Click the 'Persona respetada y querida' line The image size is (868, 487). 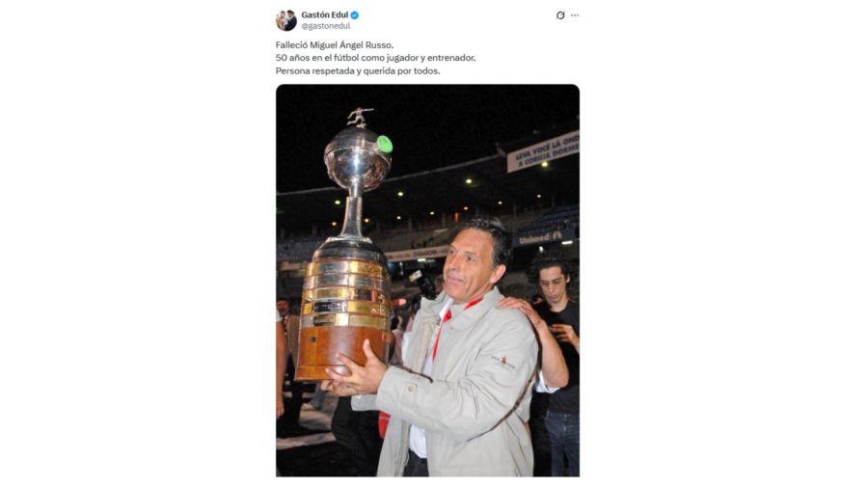pyautogui.click(x=358, y=70)
